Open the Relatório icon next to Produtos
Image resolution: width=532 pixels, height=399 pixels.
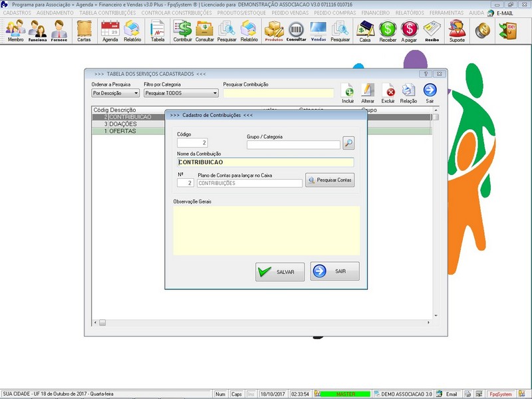coord(249,31)
